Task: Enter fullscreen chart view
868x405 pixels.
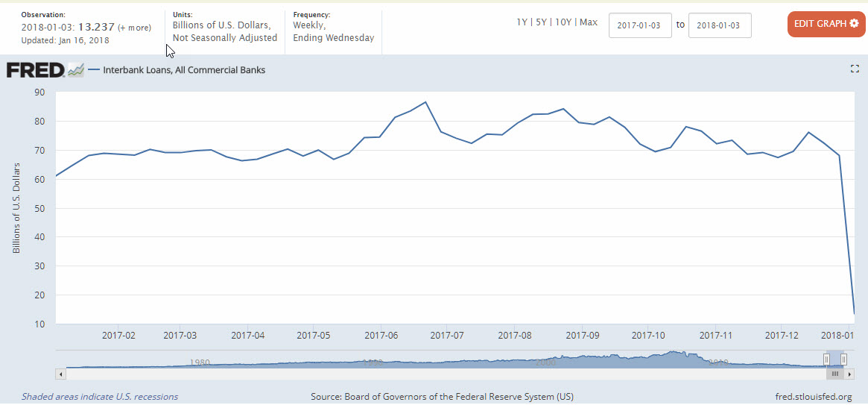Action: click(855, 69)
